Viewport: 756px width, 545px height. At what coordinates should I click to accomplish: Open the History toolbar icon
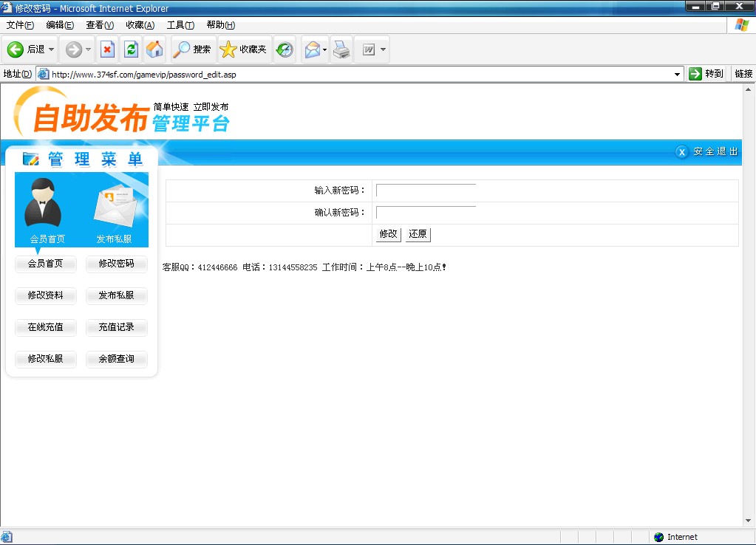click(x=285, y=49)
